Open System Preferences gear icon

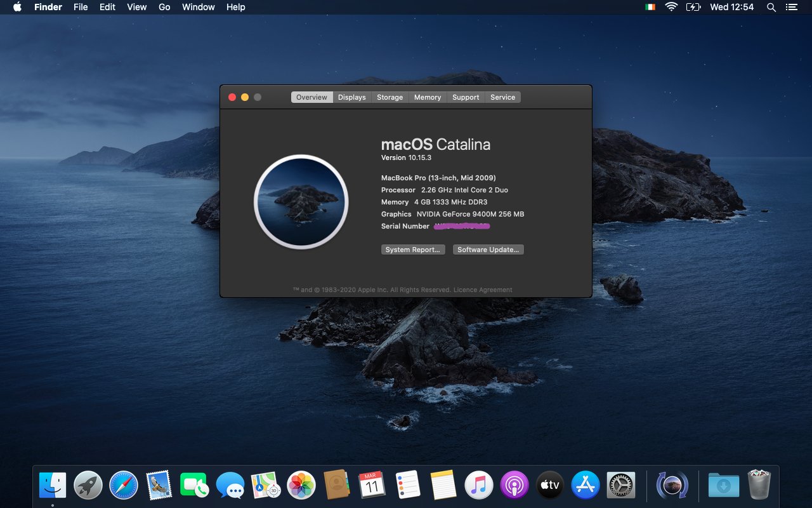[x=621, y=486]
